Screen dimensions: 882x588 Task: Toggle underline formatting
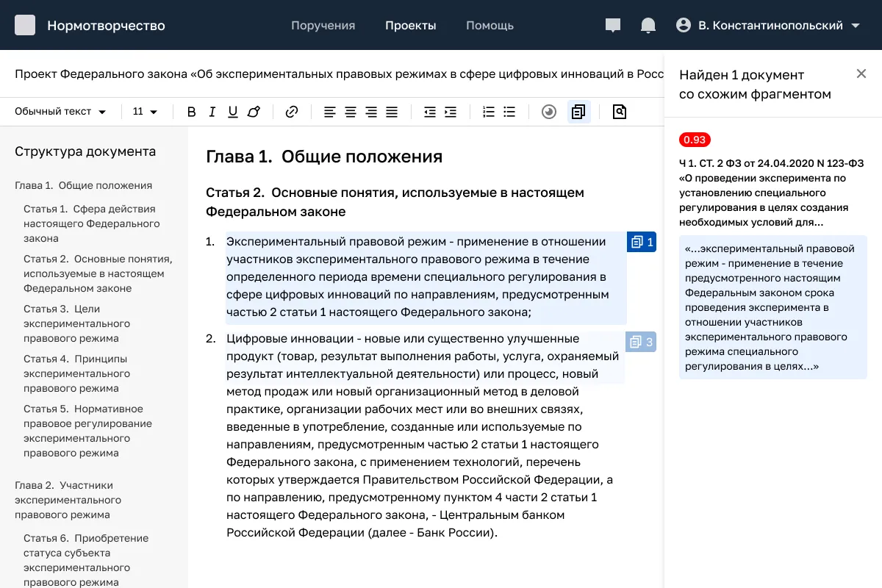coord(233,112)
